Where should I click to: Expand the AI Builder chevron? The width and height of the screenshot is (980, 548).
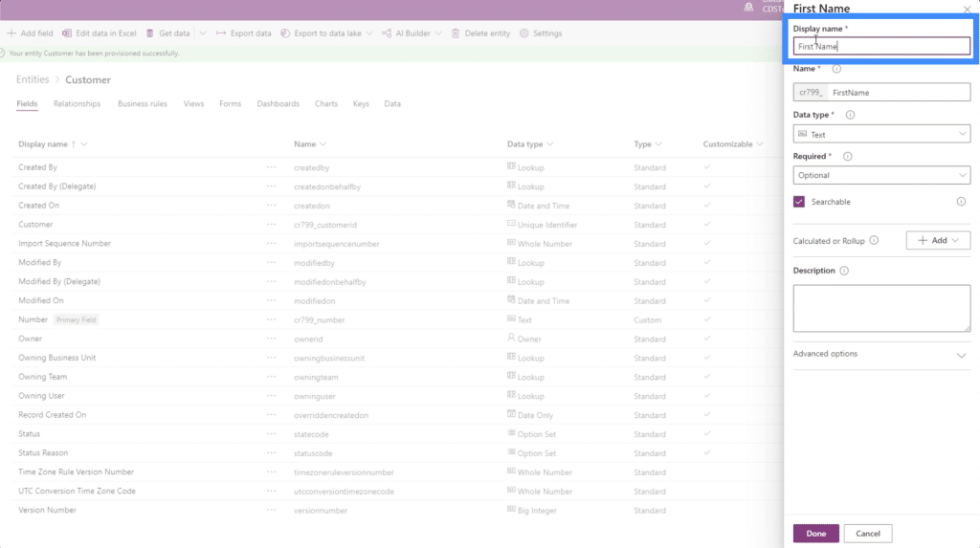coord(438,33)
